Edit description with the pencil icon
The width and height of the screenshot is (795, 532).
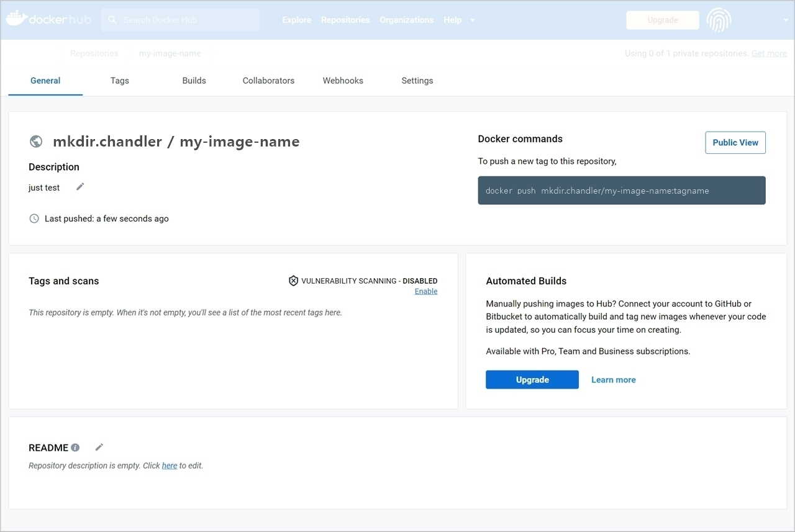tap(80, 187)
